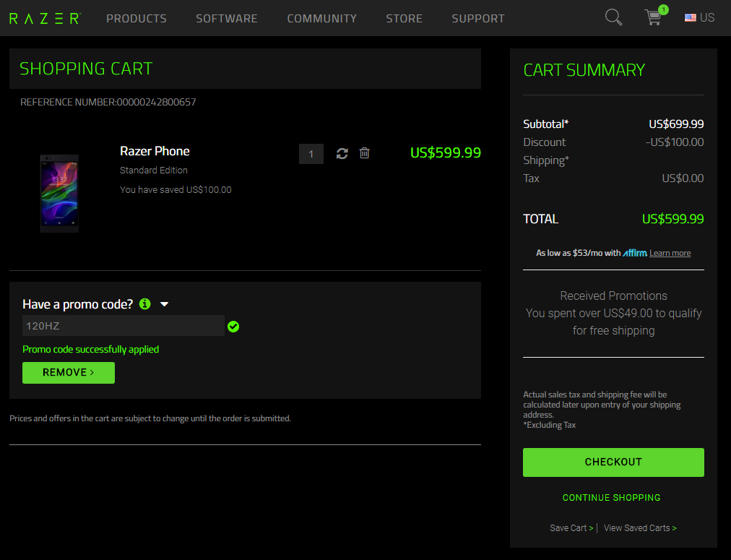Click the US flag region selector
The height and width of the screenshot is (560, 731).
691,17
